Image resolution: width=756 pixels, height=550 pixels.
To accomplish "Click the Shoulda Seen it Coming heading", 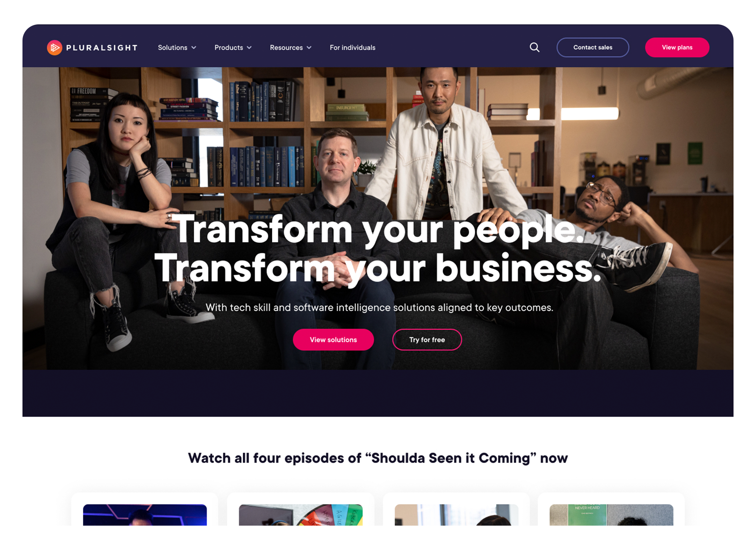I will coord(378,458).
